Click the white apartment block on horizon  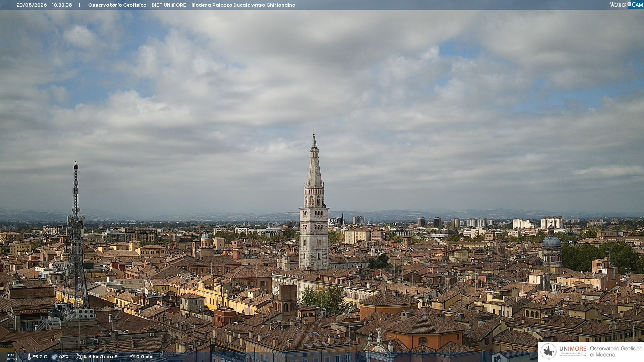pos(551,223)
